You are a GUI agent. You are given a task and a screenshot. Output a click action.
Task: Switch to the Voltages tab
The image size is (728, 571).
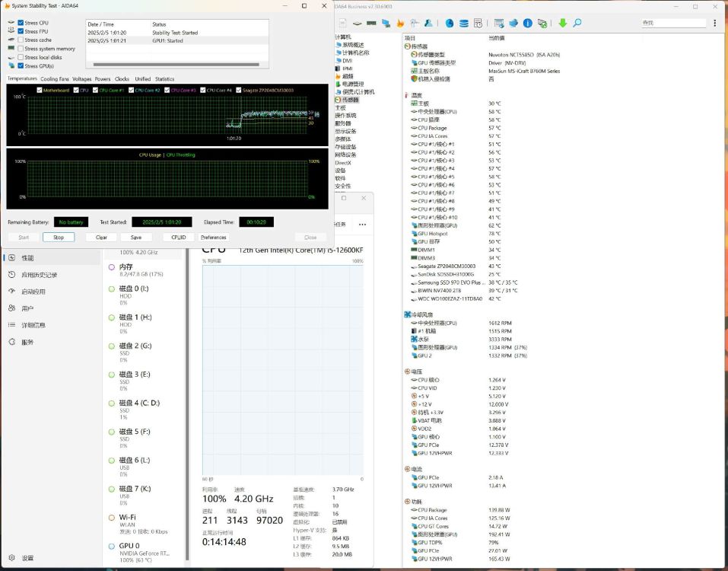81,79
